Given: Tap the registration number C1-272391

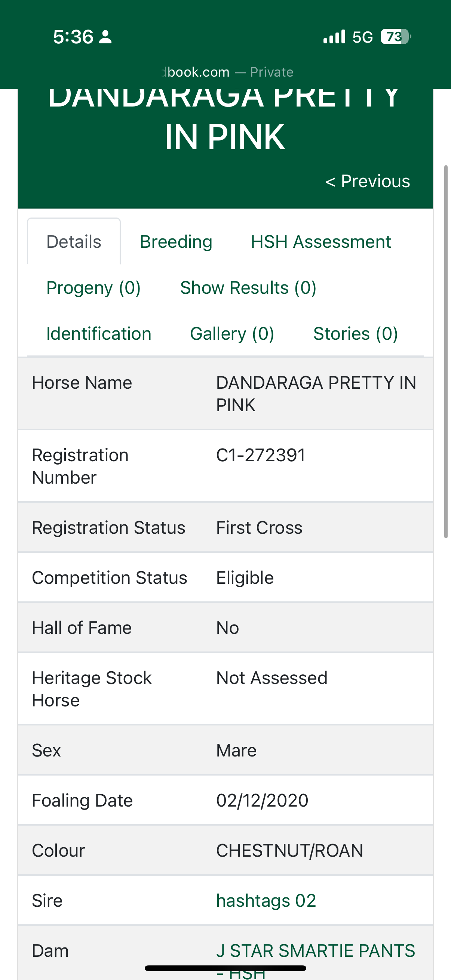Looking at the screenshot, I should pos(261,455).
